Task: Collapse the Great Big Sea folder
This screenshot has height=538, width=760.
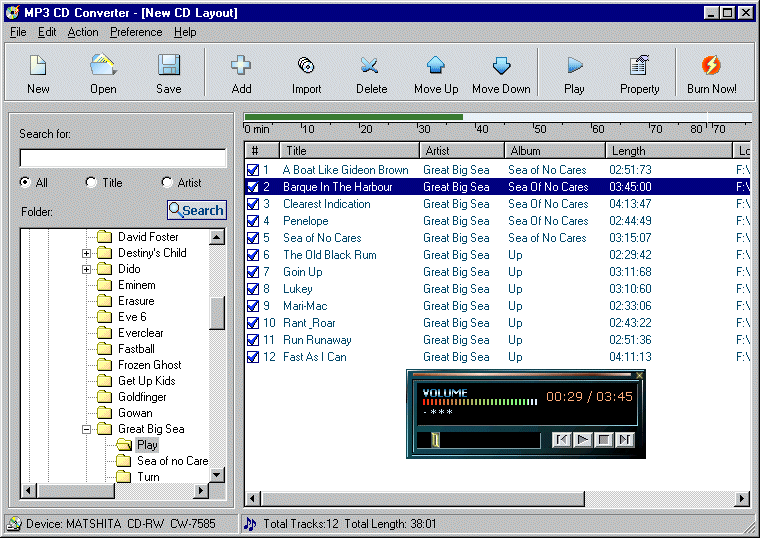Action: (87, 429)
